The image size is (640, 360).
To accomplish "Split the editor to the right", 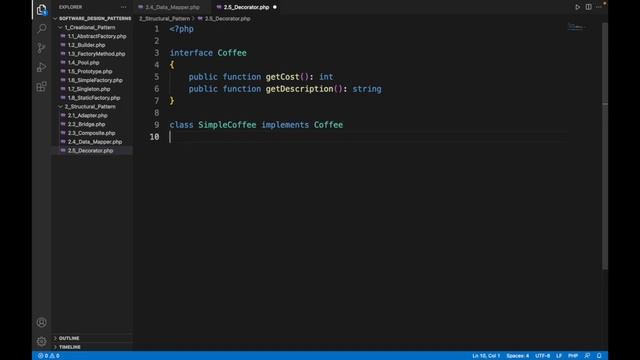I will (589, 7).
